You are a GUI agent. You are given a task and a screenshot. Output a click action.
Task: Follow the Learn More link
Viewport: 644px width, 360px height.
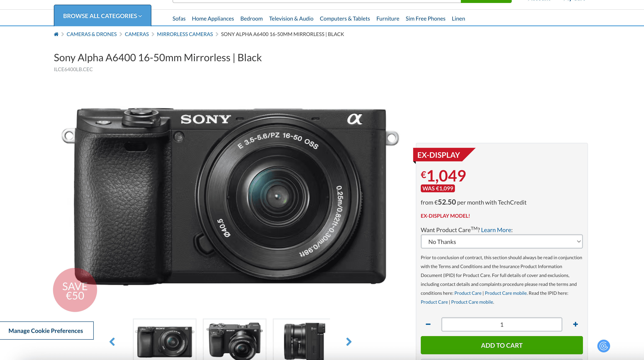point(496,230)
